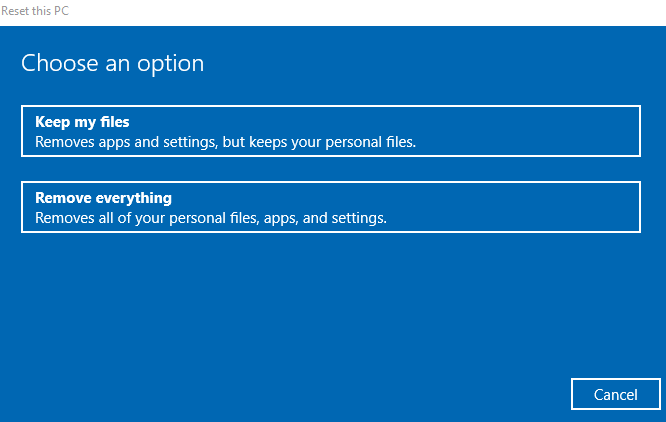Select the Remove everything option
This screenshot has height=422, width=666.
coord(330,207)
